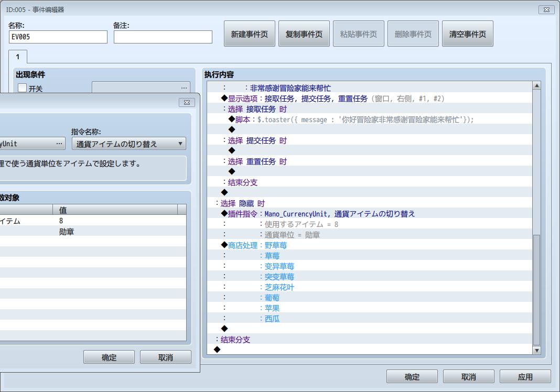Select the parameter row with value 勋章
Image resolution: width=560 pixels, height=392 pixels.
click(x=93, y=231)
